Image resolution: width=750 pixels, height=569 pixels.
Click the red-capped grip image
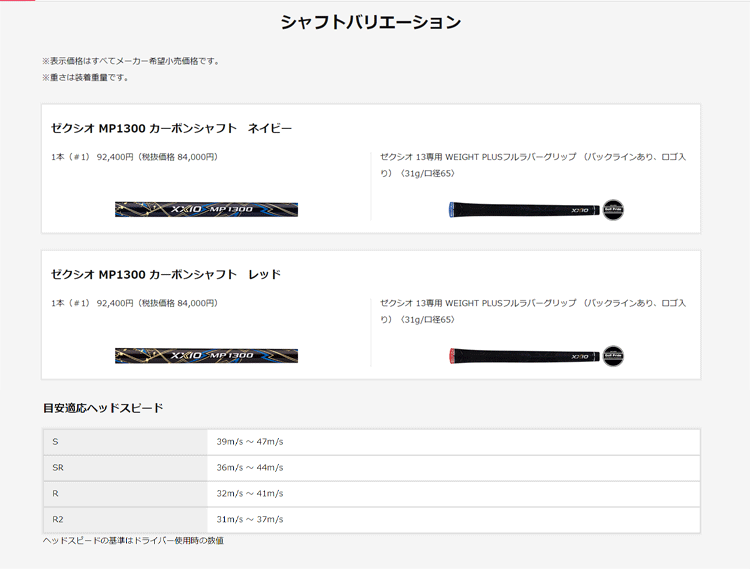(x=524, y=356)
